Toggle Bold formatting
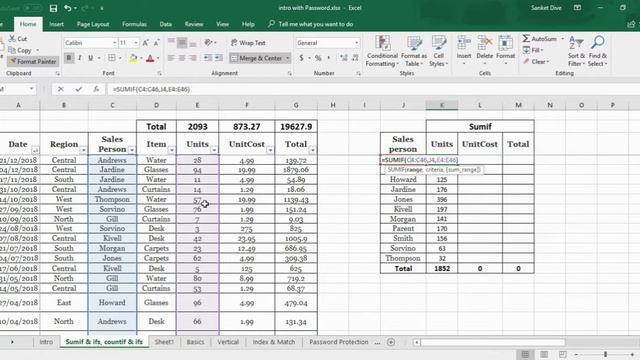This screenshot has height=360, width=640. (69, 58)
